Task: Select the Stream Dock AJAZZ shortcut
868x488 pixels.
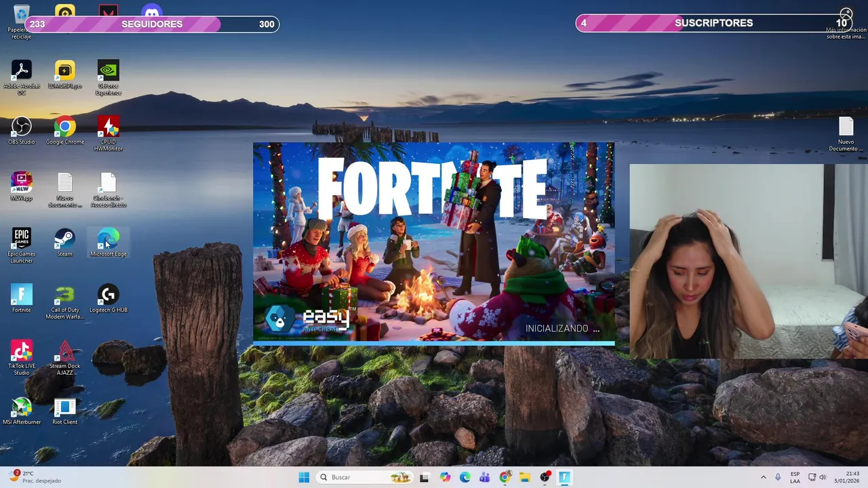Action: tap(64, 359)
